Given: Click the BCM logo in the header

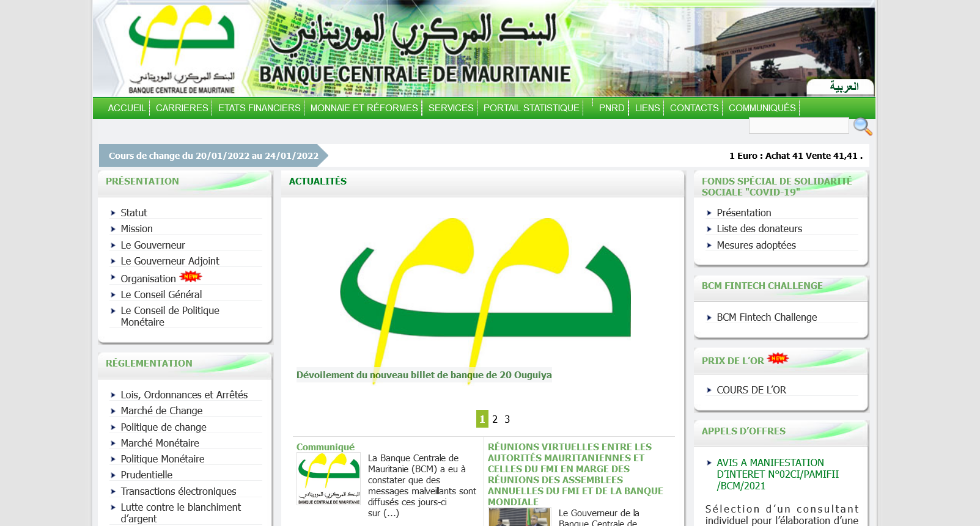Looking at the screenshot, I should click(182, 49).
